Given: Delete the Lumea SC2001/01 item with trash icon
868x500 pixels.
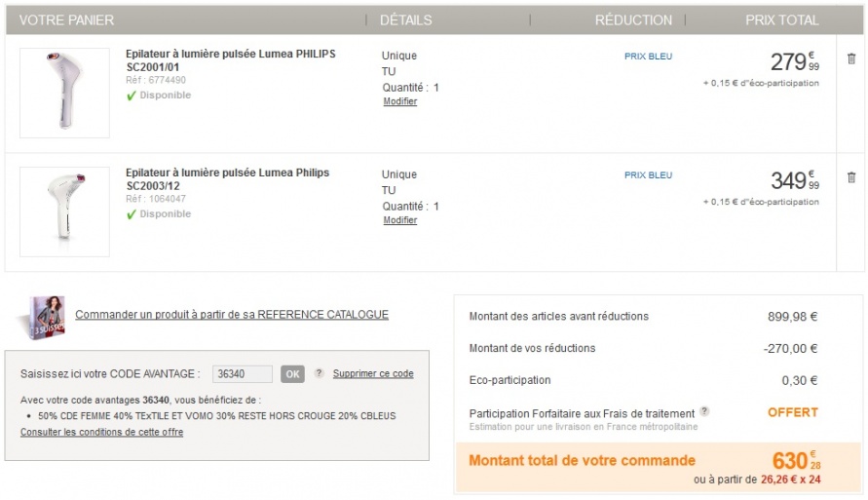Looking at the screenshot, I should (x=851, y=58).
